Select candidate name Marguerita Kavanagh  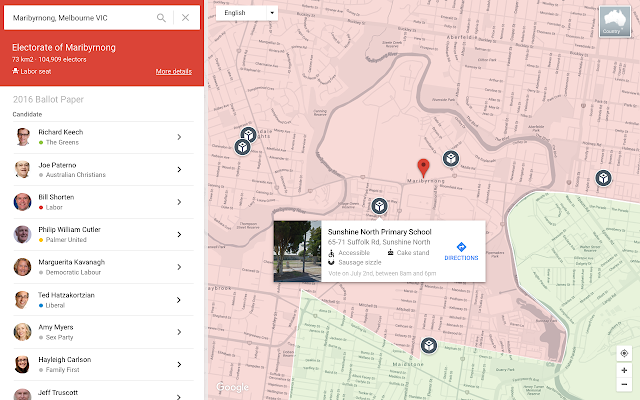click(x=71, y=262)
